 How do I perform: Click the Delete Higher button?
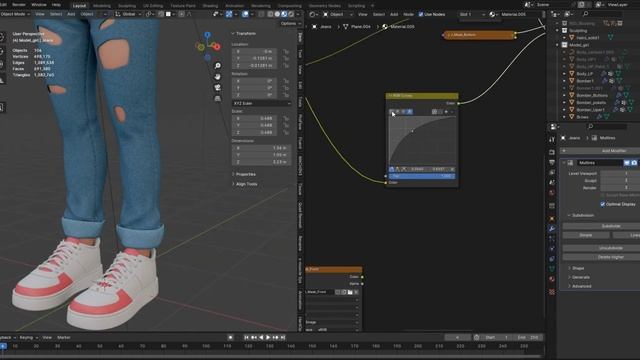pyautogui.click(x=601, y=257)
